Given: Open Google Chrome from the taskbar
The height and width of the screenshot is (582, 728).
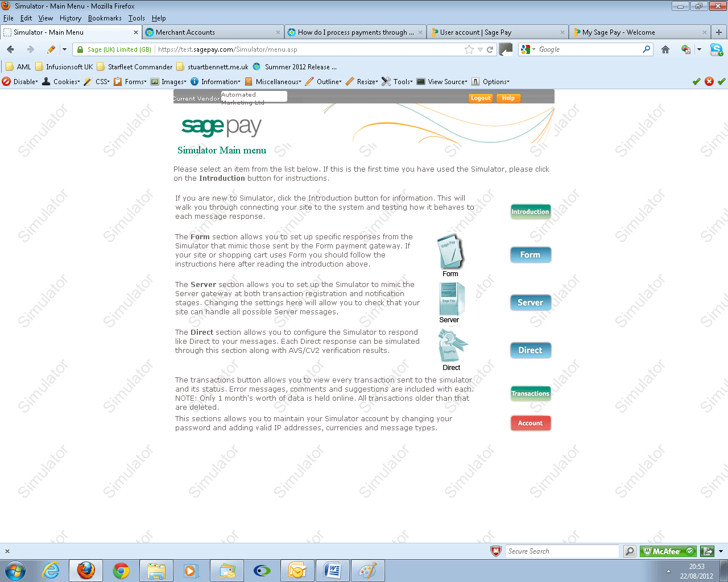Looking at the screenshot, I should 121,570.
